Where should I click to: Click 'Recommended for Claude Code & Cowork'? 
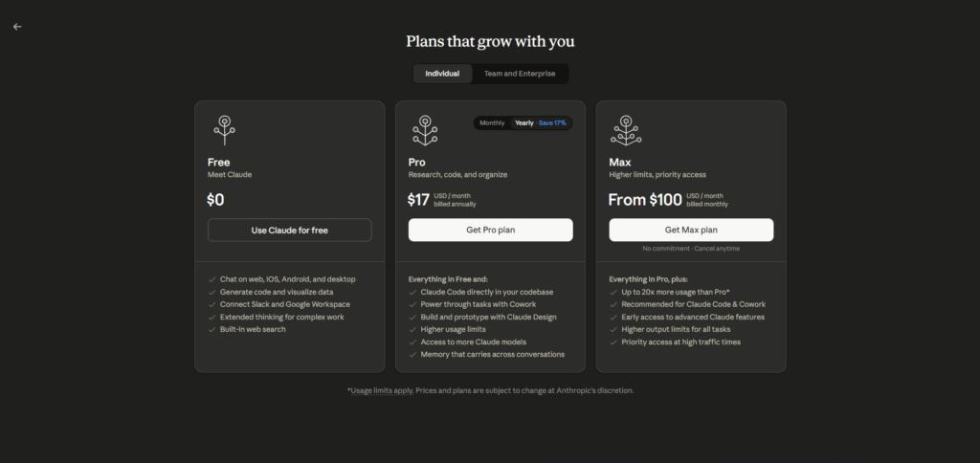(693, 304)
